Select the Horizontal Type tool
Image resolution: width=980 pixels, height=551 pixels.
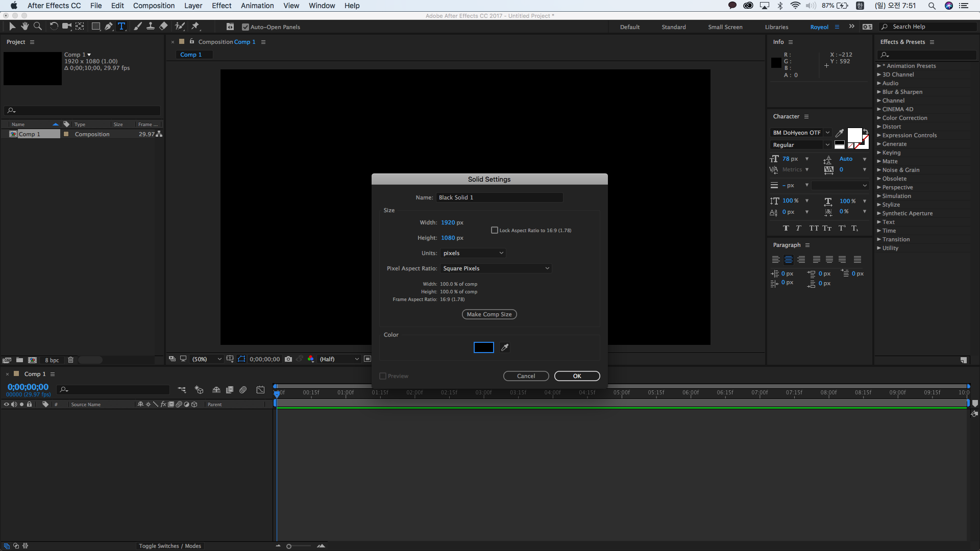[x=121, y=27]
